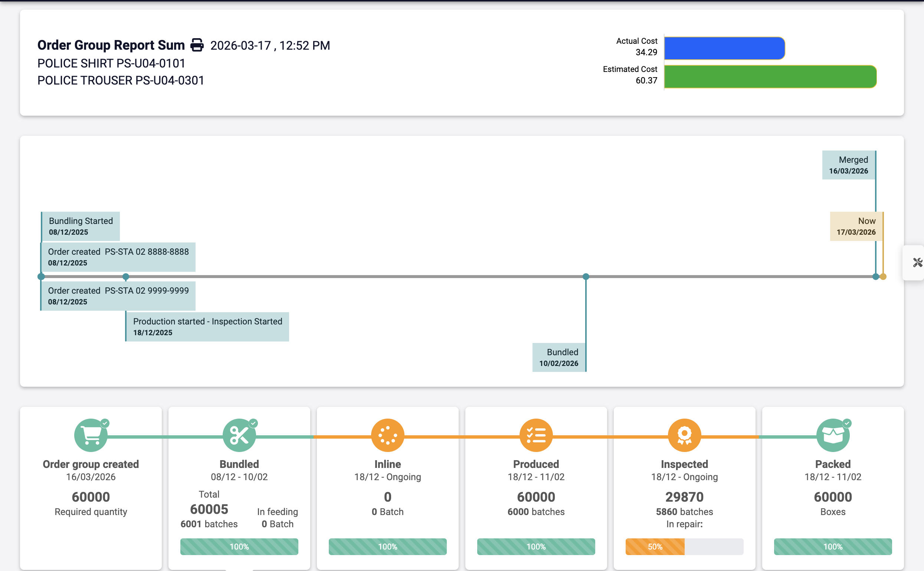Click the Bundled 100% progress bar

(x=239, y=547)
